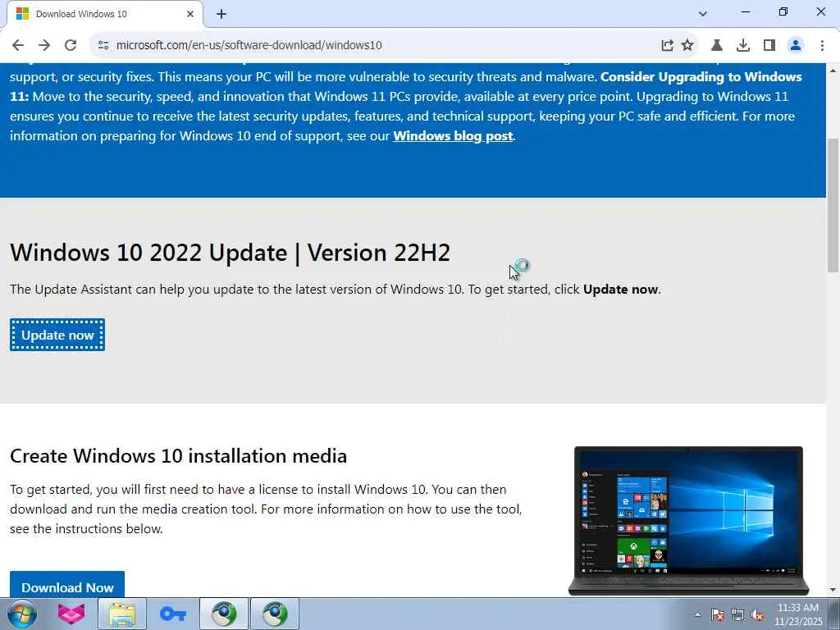Image resolution: width=840 pixels, height=630 pixels.
Task: Open Windows Explorer from the taskbar
Action: 122,614
